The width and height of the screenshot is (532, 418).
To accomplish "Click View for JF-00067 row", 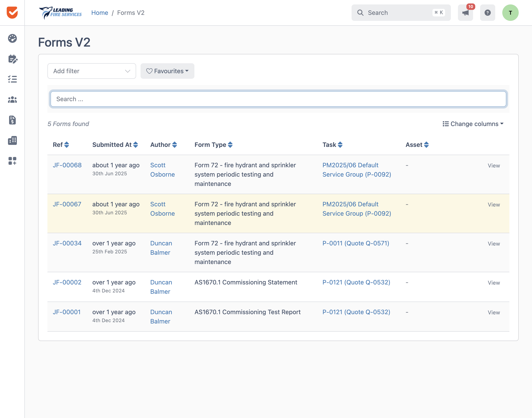I will [x=494, y=205].
